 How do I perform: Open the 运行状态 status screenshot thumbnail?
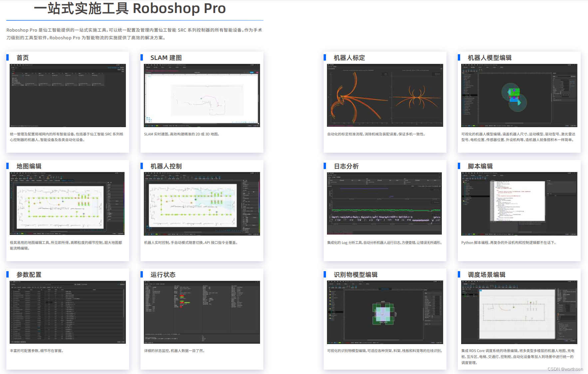pyautogui.click(x=202, y=312)
